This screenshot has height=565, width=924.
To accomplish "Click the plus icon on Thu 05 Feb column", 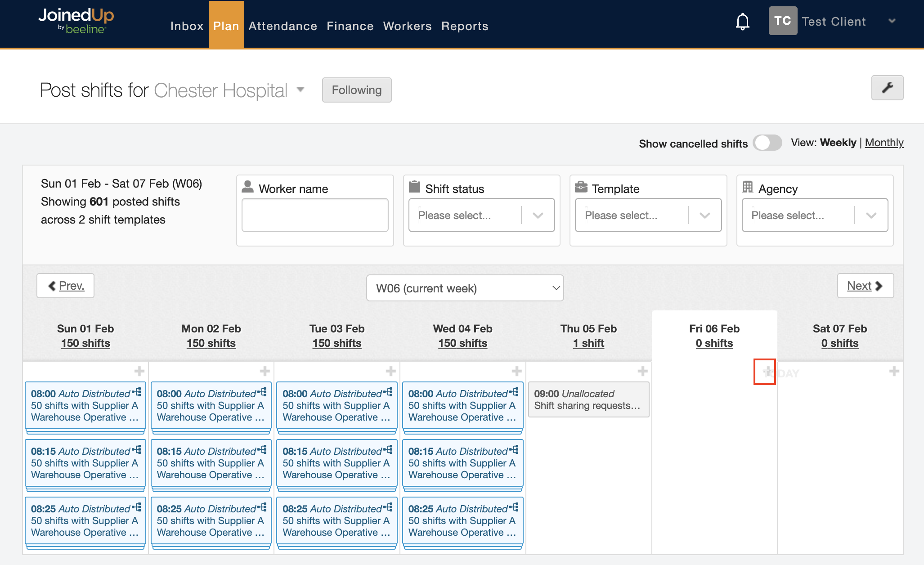I will pos(642,371).
